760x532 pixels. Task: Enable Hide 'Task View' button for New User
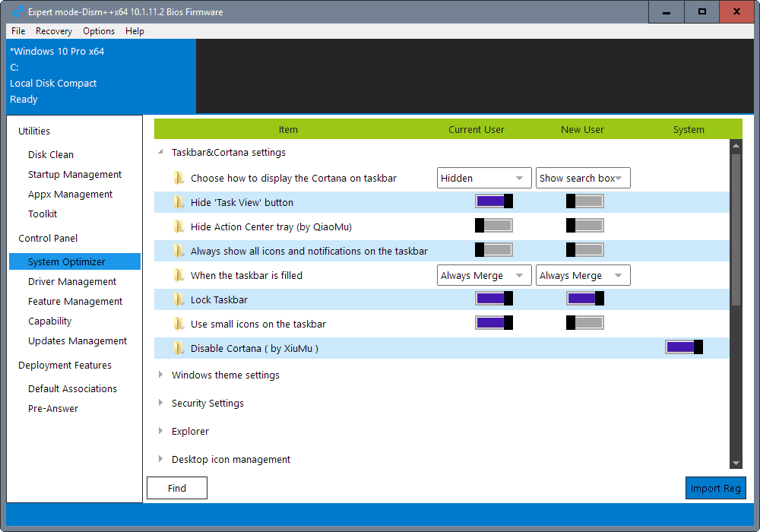click(x=585, y=201)
